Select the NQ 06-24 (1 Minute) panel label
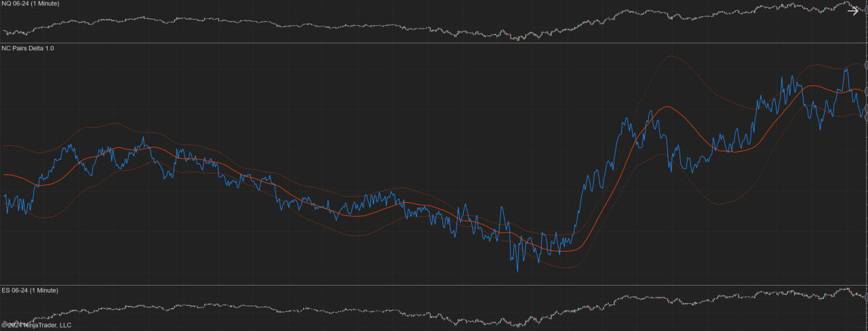The width and height of the screenshot is (868, 331). tap(30, 4)
